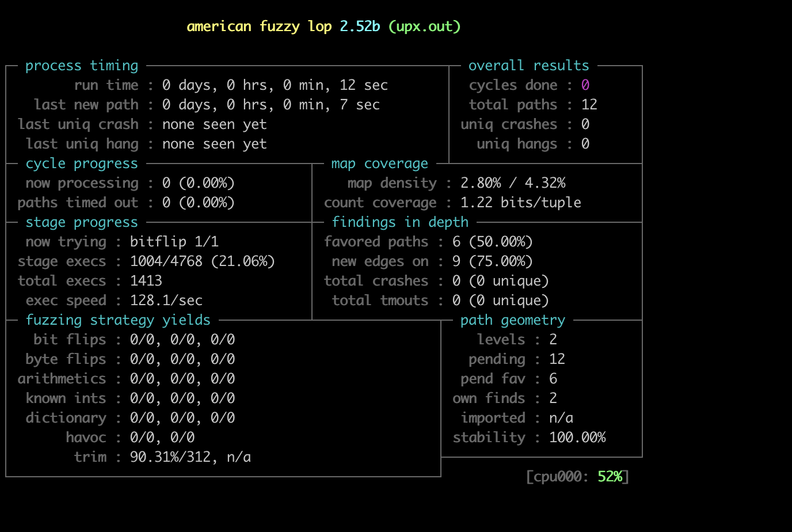
Task: Select the value "9 (75.00%)"
Action: point(493,261)
